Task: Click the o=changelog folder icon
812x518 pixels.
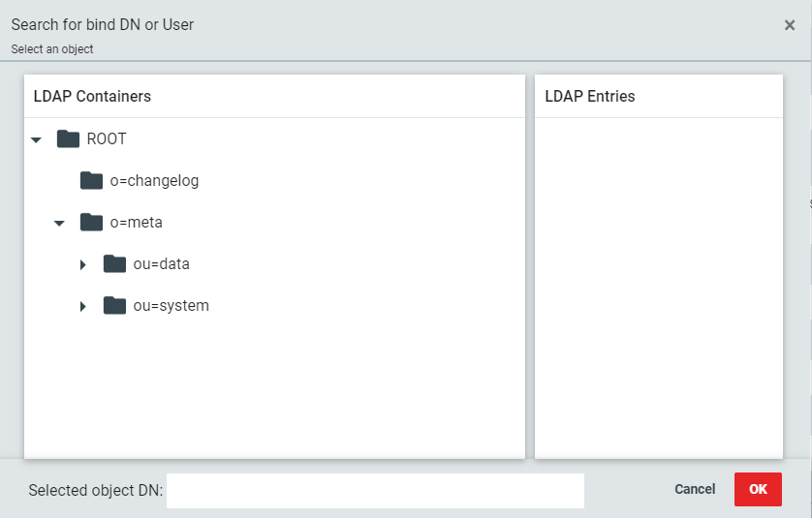Action: pyautogui.click(x=91, y=181)
